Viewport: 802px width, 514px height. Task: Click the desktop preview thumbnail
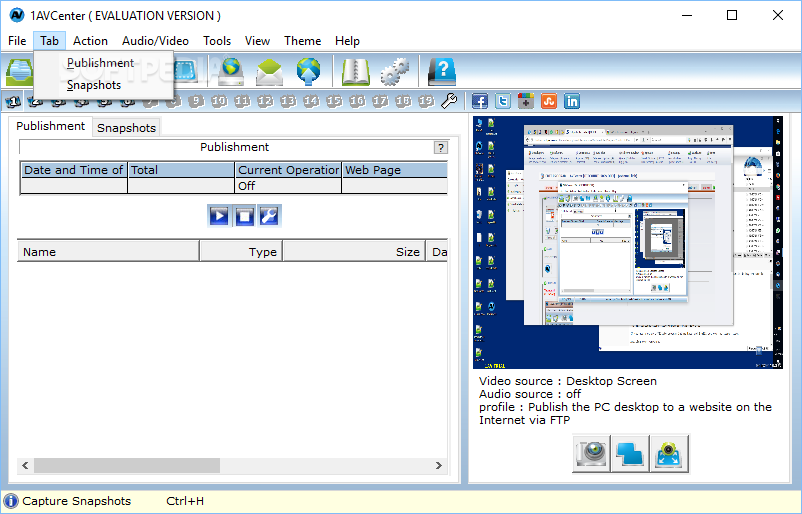pyautogui.click(x=628, y=242)
